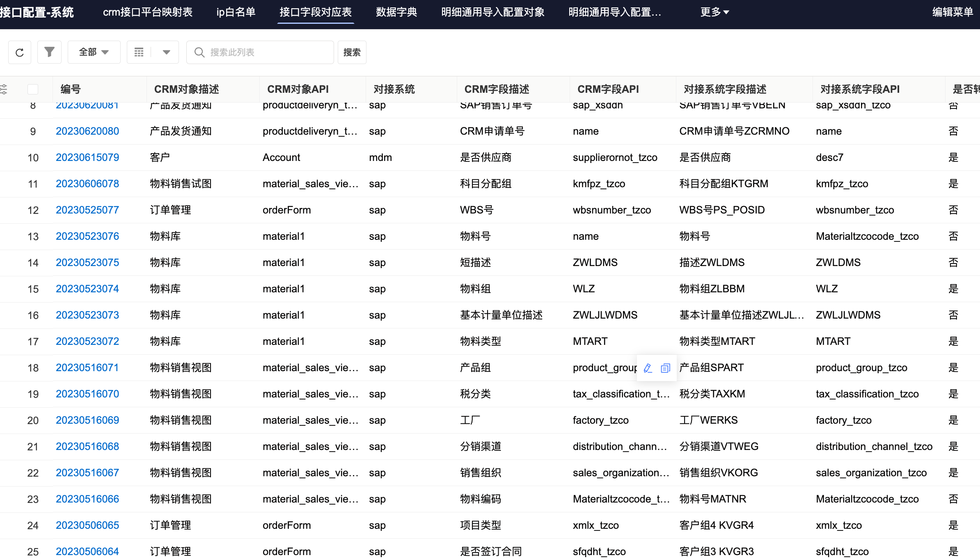Viewport: 980px width, 560px height.
Task: Open the view mode dropdown arrow
Action: (166, 53)
